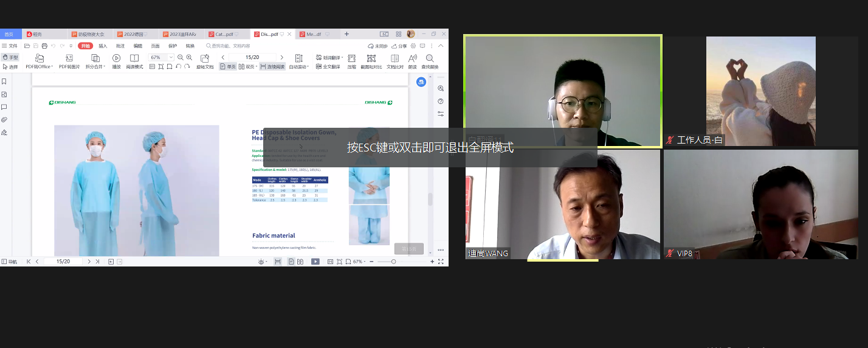Enter fullscreen with status bar icon

click(x=441, y=262)
